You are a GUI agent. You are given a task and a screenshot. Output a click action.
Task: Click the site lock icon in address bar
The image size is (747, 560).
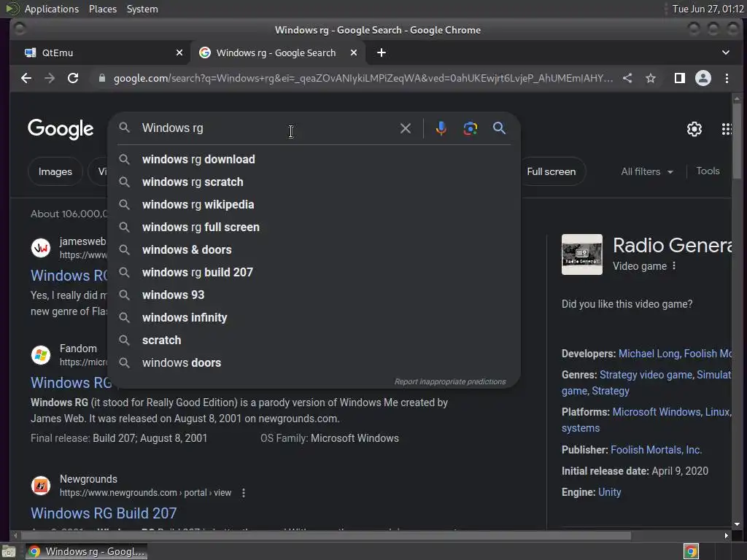coord(101,78)
